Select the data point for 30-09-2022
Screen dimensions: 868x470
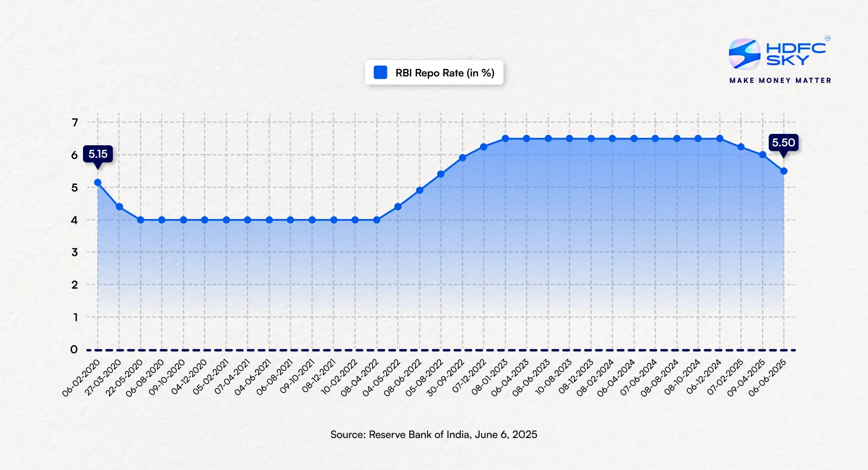point(462,158)
